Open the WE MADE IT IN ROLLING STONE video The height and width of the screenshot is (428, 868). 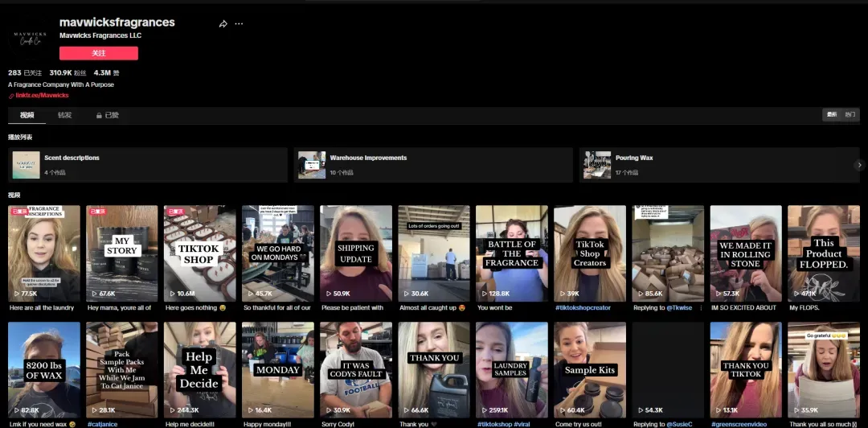click(746, 253)
